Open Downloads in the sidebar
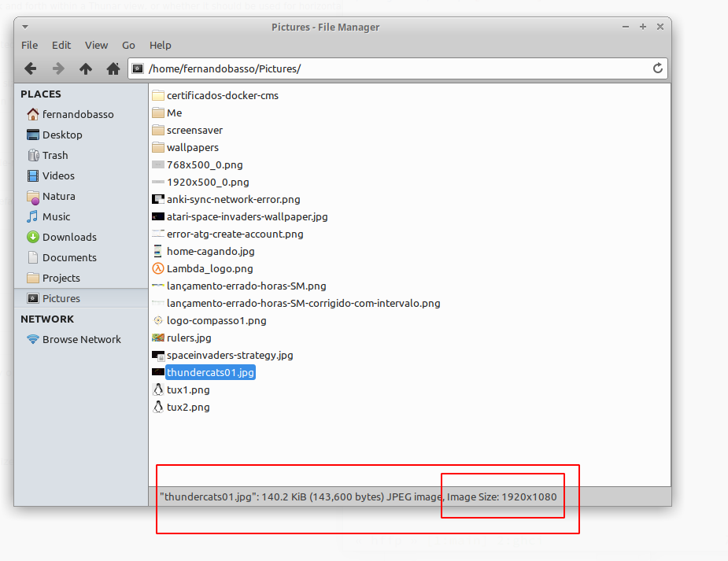The image size is (728, 561). pos(81,237)
